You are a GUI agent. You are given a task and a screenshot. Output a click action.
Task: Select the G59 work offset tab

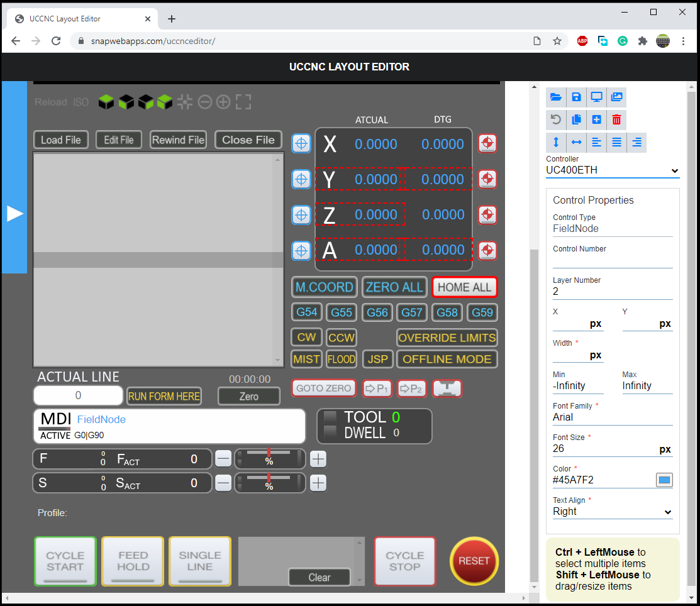point(482,312)
